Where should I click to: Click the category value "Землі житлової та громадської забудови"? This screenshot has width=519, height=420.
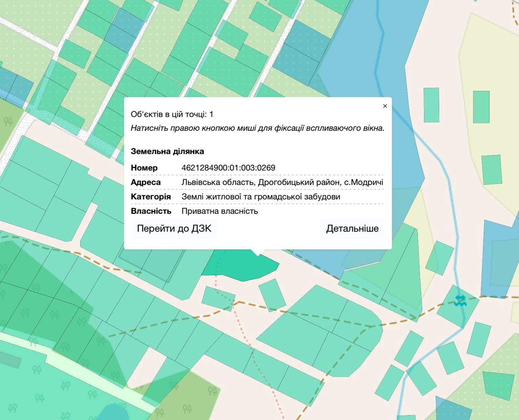coord(261,197)
